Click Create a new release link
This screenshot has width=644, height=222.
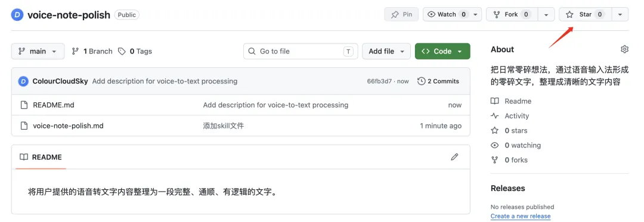click(x=521, y=216)
